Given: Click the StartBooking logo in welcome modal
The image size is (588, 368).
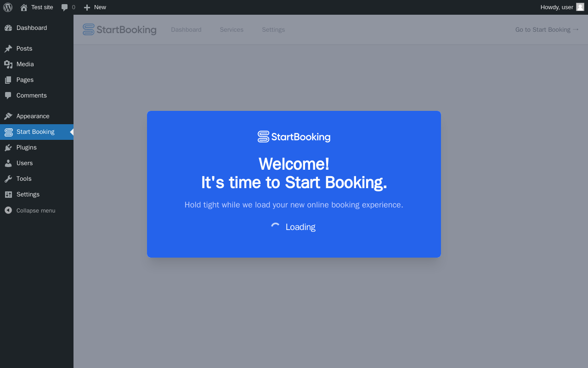Looking at the screenshot, I should click(294, 137).
